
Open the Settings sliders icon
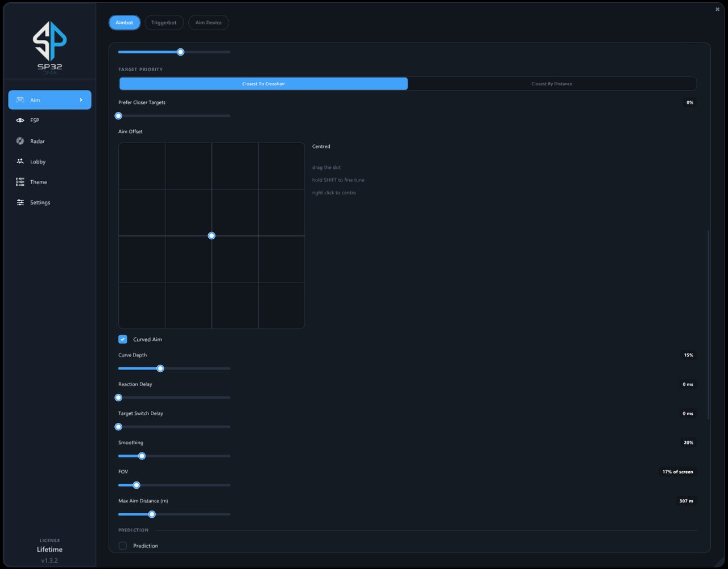(20, 202)
